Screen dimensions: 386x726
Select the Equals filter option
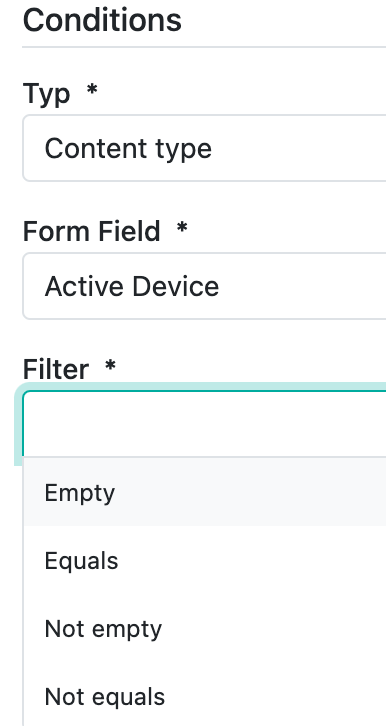click(x=205, y=560)
